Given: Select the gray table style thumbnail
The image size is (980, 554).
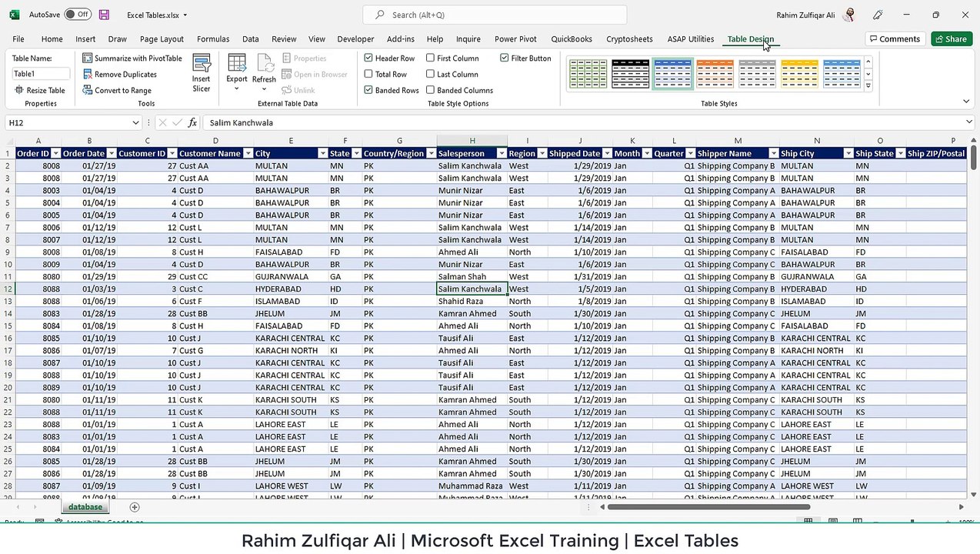Looking at the screenshot, I should click(758, 74).
